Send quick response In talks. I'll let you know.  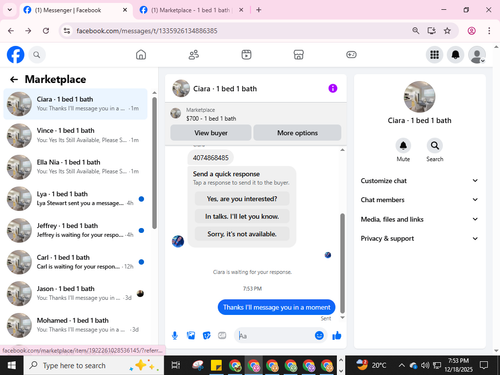coord(242,217)
